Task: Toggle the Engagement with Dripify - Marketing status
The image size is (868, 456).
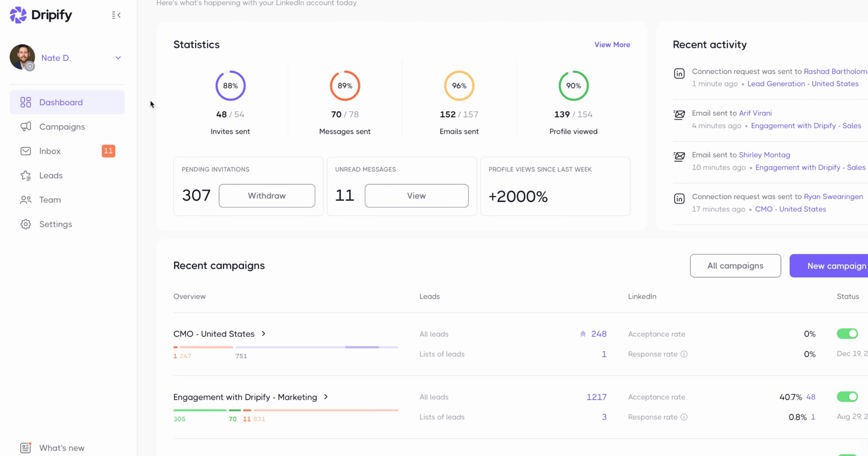Action: [847, 397]
